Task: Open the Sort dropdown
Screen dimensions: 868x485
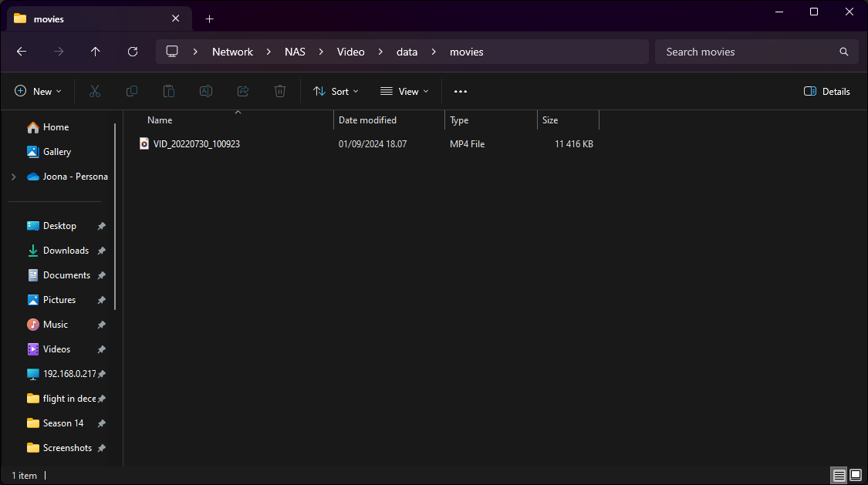Action: [336, 91]
